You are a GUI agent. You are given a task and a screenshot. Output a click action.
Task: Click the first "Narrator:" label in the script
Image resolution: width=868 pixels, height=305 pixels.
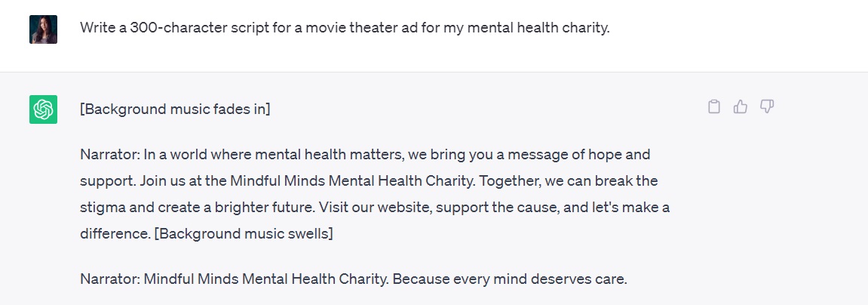point(109,155)
